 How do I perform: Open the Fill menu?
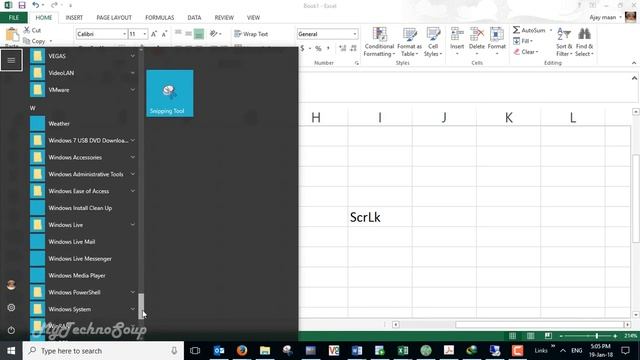(523, 41)
